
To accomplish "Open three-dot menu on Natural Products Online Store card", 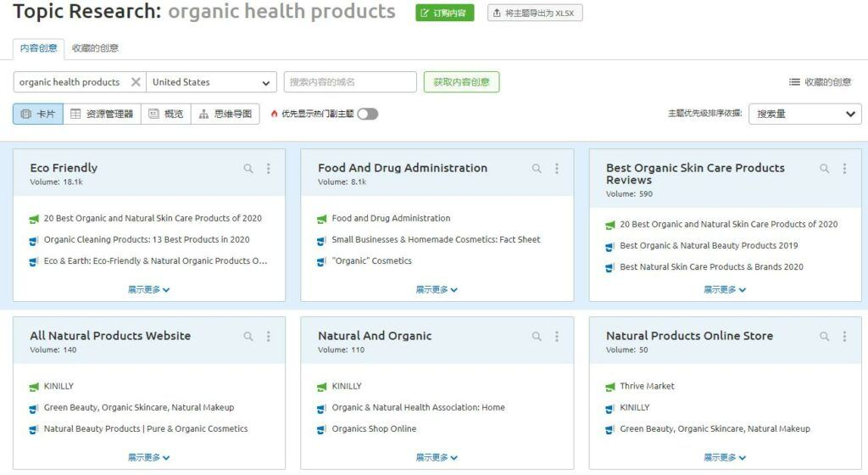I will click(845, 336).
